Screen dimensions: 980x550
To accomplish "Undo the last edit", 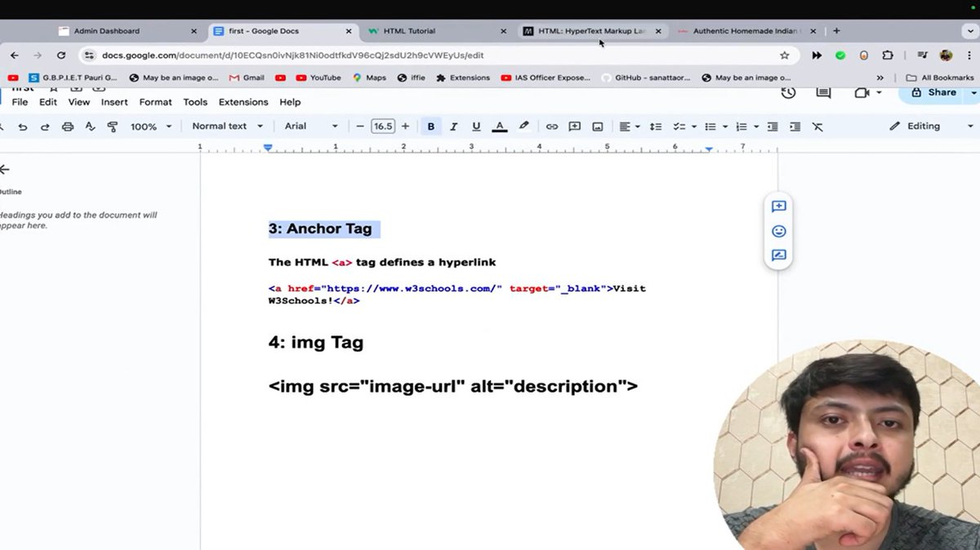I will point(23,126).
